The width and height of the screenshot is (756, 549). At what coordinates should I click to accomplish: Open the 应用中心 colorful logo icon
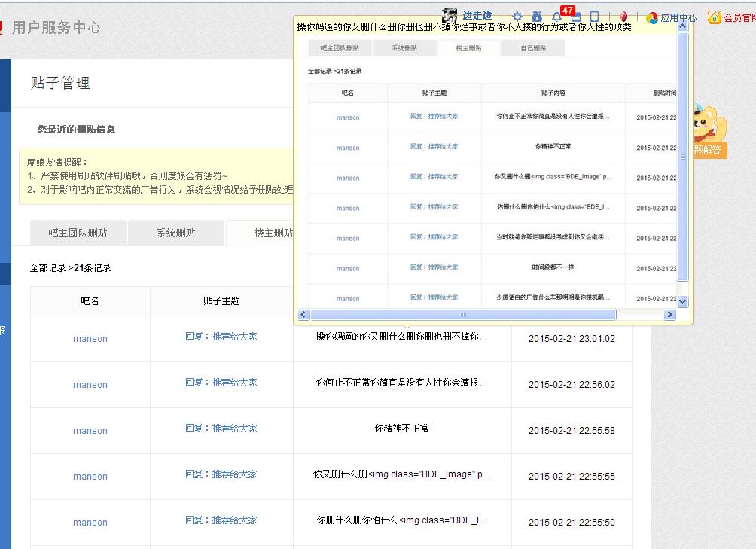652,18
